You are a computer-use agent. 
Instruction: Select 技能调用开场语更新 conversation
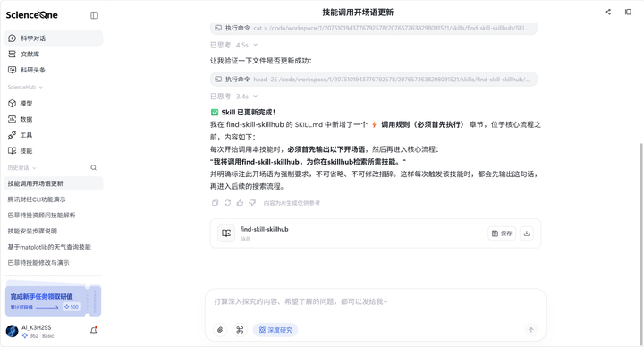tap(53, 183)
